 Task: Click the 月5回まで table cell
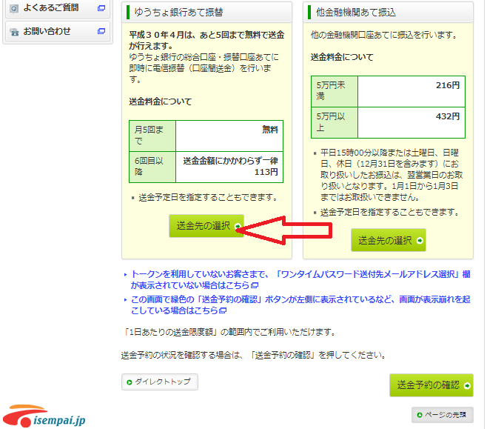152,136
